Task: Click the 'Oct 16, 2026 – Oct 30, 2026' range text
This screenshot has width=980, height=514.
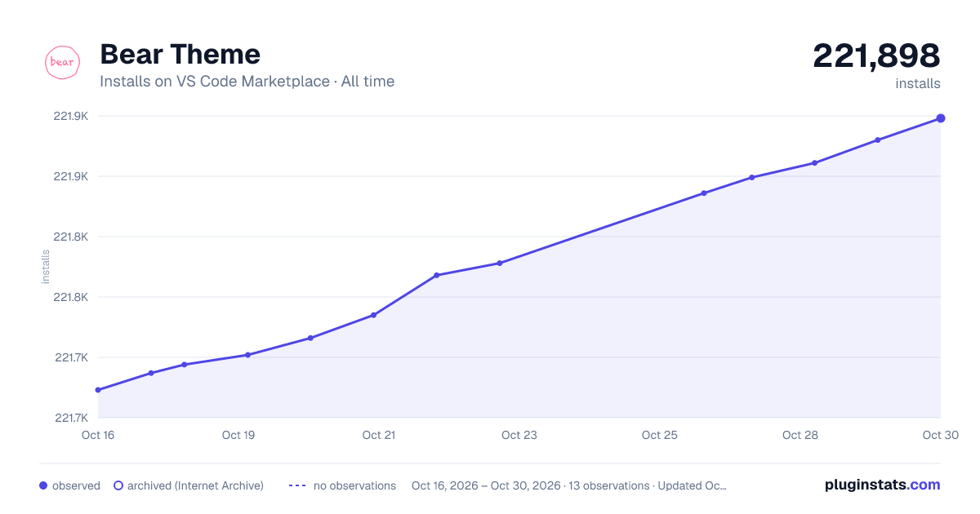Action: point(486,485)
